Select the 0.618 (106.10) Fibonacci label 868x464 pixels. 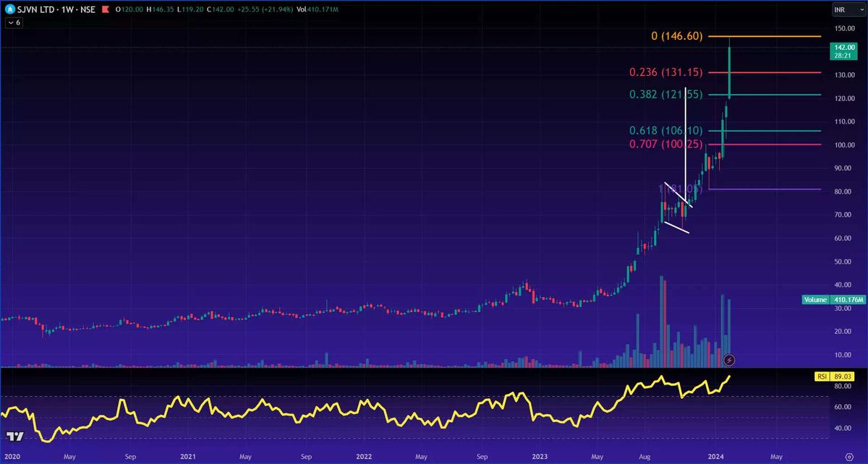pos(666,130)
